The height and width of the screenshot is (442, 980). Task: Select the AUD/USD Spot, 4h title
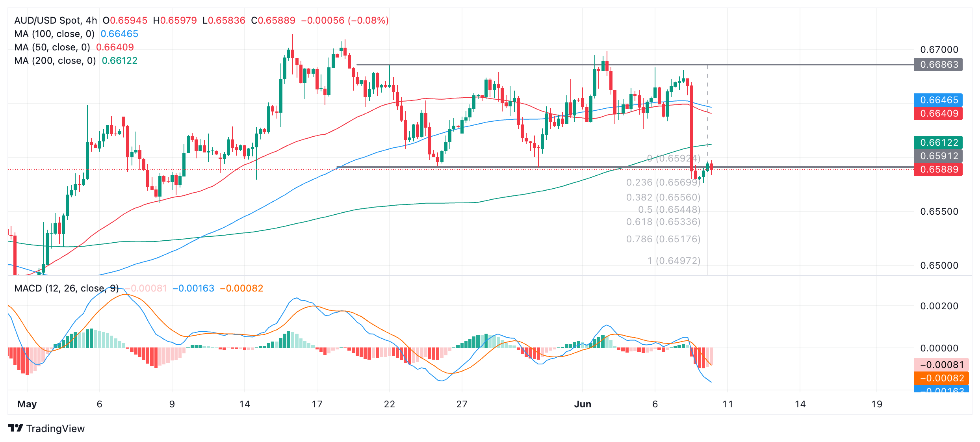[x=56, y=20]
